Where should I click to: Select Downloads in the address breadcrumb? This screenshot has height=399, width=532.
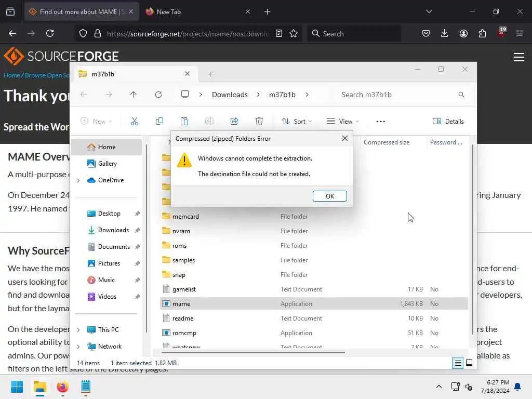(230, 95)
